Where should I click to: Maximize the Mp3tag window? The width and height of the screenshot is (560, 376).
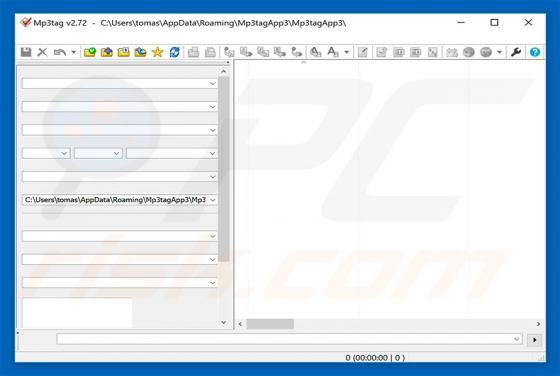pos(494,22)
